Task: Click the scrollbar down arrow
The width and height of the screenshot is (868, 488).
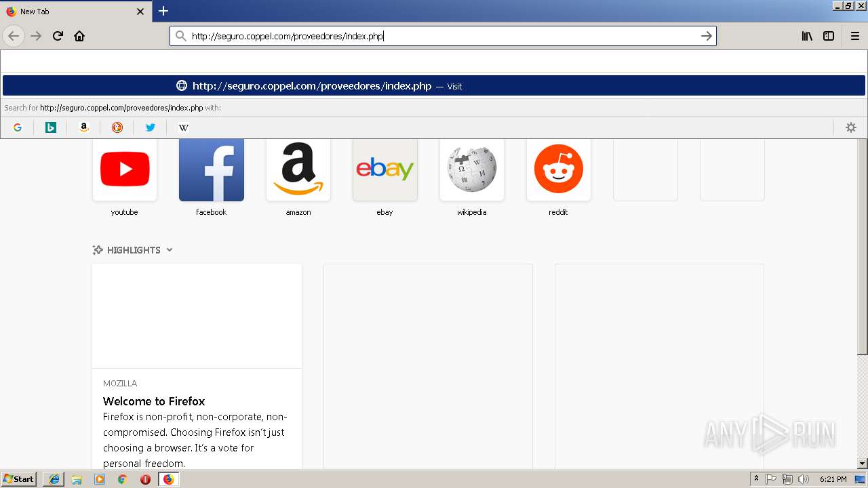Action: coord(863,464)
